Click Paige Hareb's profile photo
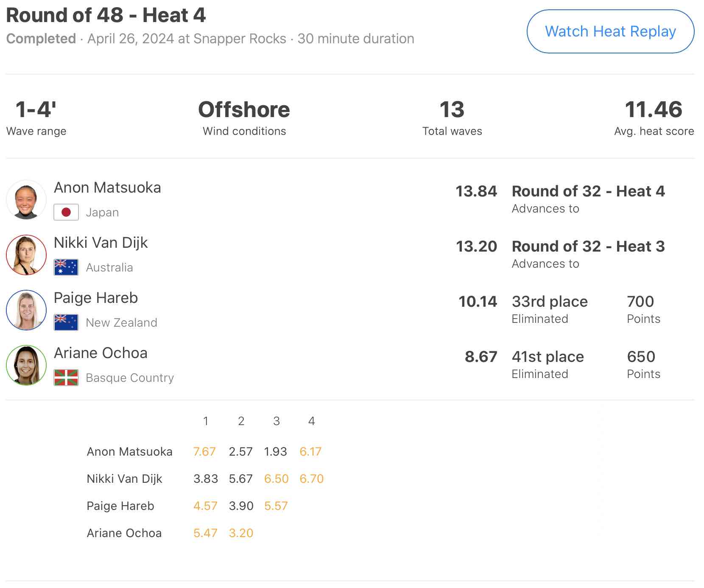Viewport: 704px width, 588px height. click(26, 310)
